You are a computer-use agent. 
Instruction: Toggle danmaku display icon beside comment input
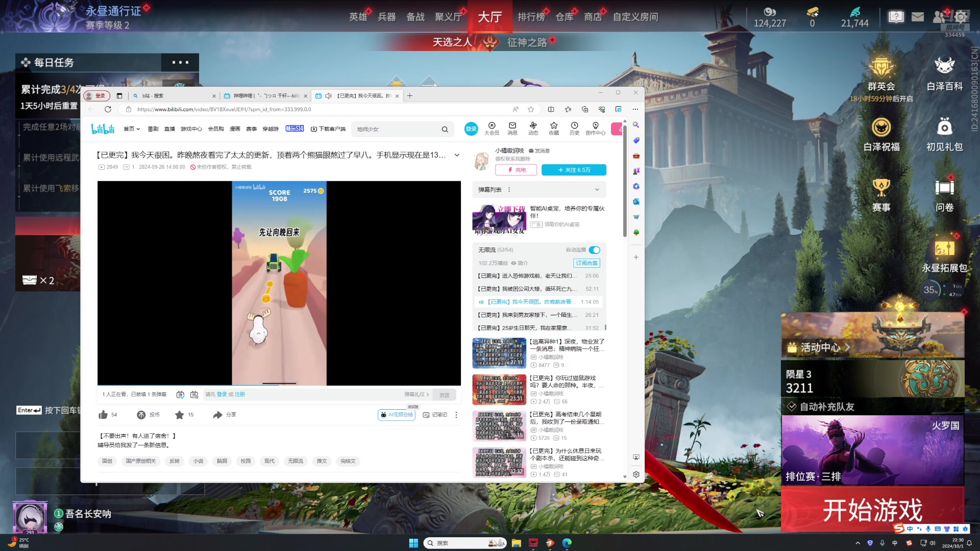(x=180, y=394)
